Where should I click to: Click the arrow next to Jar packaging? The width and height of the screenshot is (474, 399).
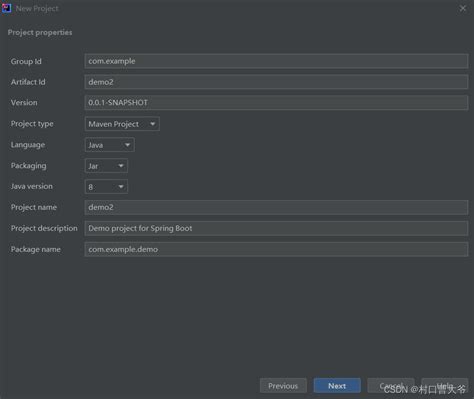(121, 166)
